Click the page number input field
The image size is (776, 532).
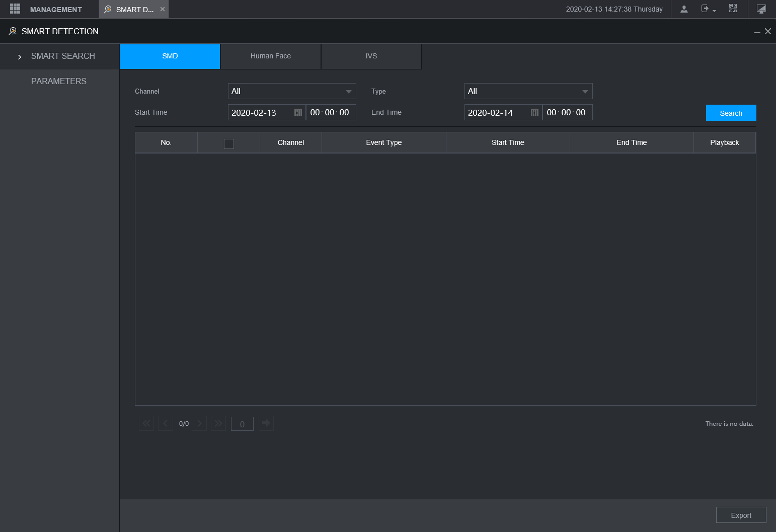coord(242,424)
